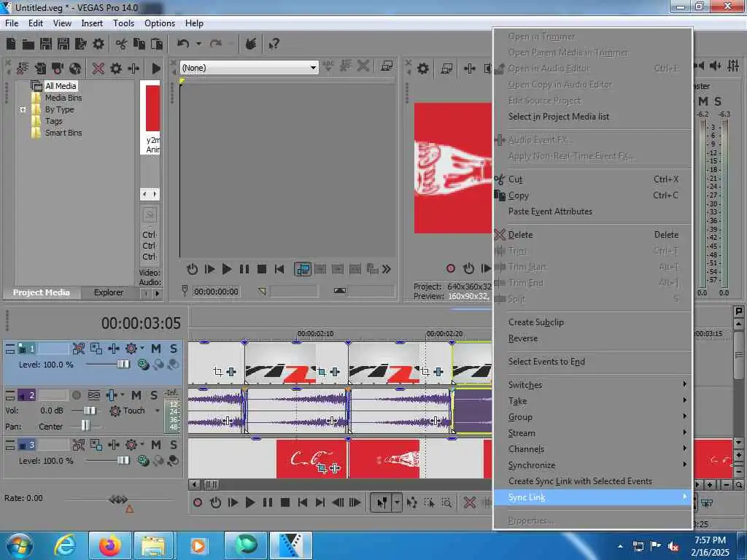Screen dimensions: 747x560
Task: Adjust Track 2 Pan slider
Action: [x=85, y=425]
